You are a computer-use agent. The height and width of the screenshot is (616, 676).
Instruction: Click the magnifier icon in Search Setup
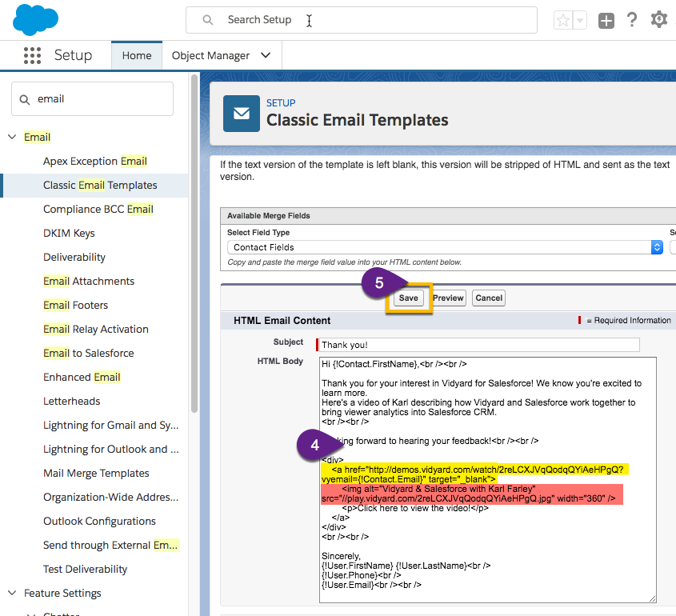(x=208, y=20)
